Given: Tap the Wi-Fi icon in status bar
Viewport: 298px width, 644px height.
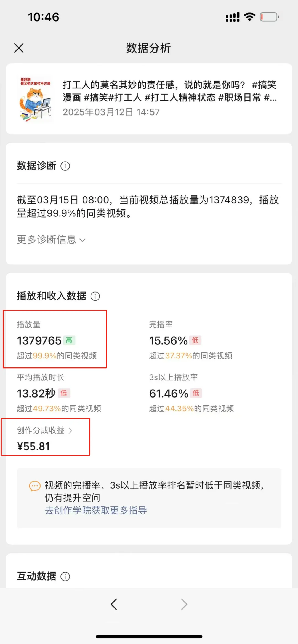Looking at the screenshot, I should [250, 17].
